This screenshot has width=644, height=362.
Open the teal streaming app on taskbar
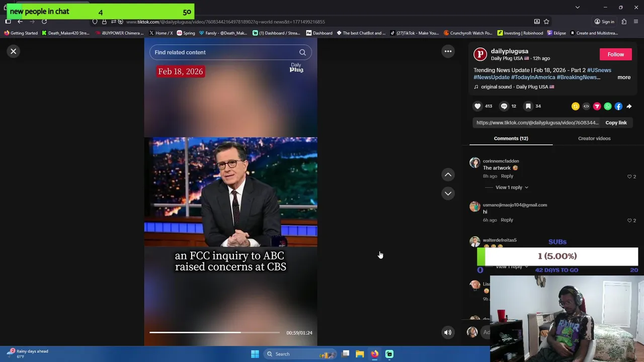coord(389,354)
